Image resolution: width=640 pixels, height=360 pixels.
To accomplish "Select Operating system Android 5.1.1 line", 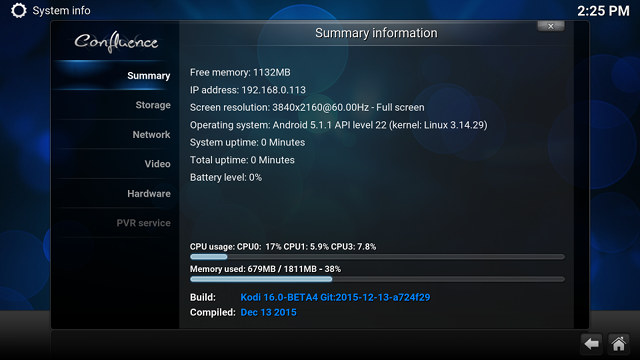I will pos(338,125).
